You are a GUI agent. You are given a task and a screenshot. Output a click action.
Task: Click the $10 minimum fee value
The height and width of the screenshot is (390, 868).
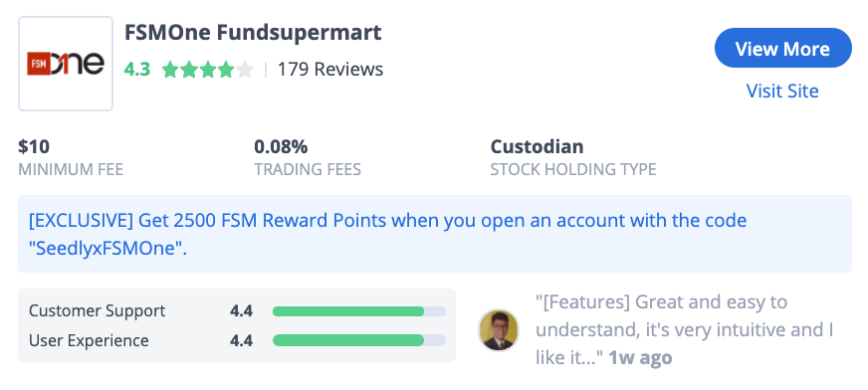(x=34, y=146)
